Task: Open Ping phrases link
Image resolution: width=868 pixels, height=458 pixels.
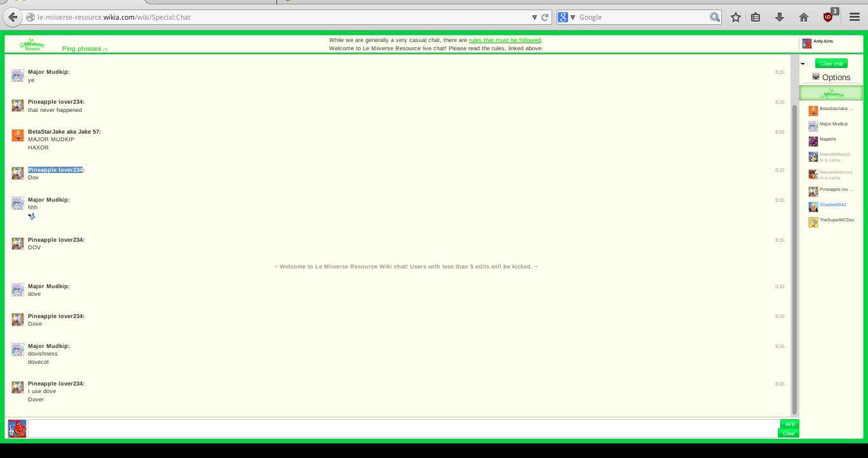Action: [x=81, y=49]
